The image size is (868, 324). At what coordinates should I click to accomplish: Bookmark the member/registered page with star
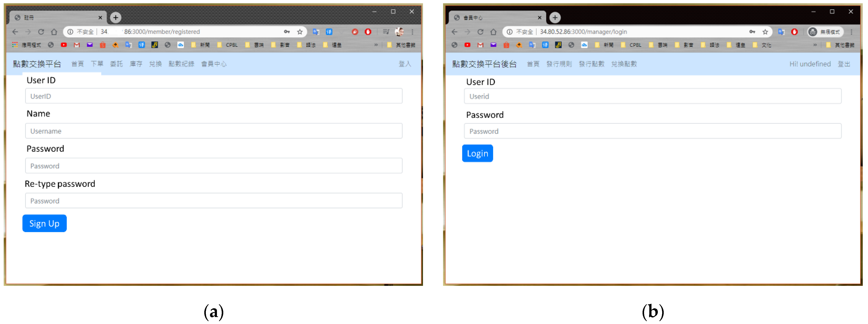(x=300, y=32)
